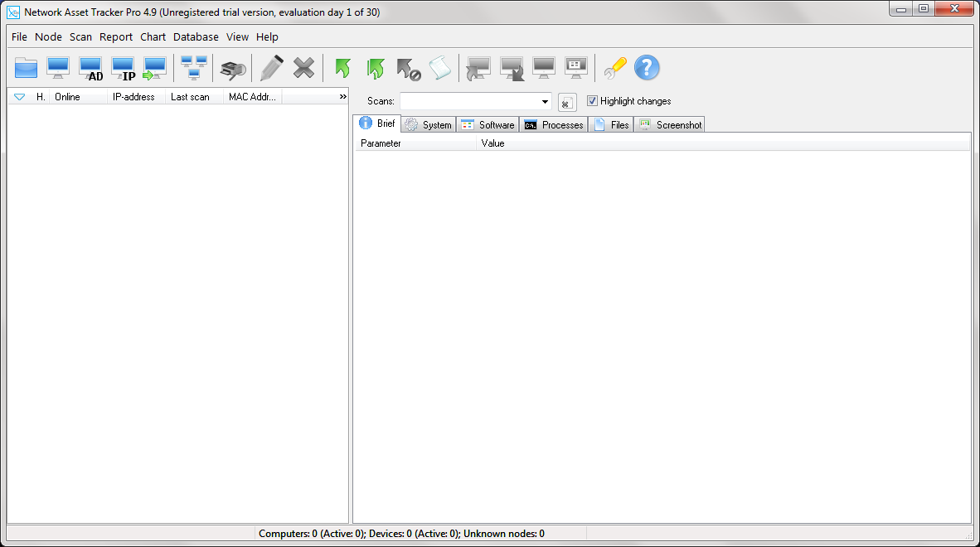Open the View menu

coord(237,36)
